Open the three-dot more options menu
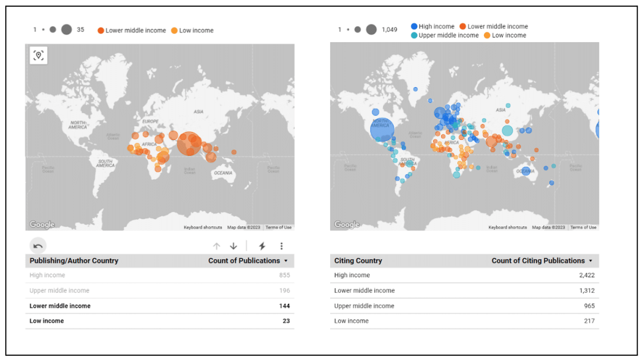The width and height of the screenshot is (644, 361). (281, 246)
